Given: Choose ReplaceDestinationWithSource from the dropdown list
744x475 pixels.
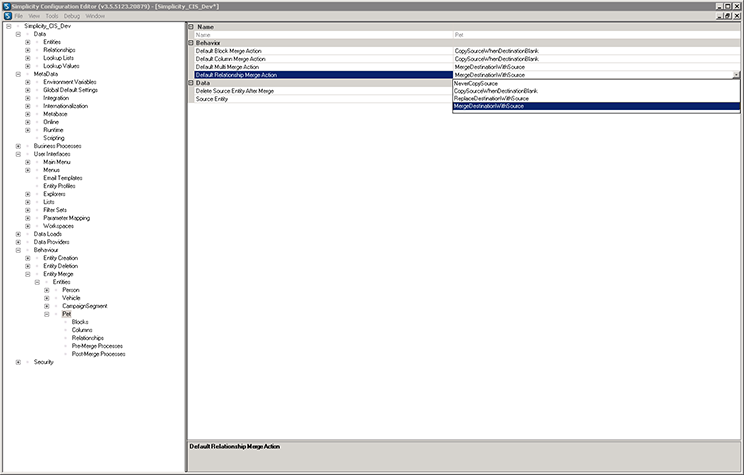Looking at the screenshot, I should click(x=596, y=99).
